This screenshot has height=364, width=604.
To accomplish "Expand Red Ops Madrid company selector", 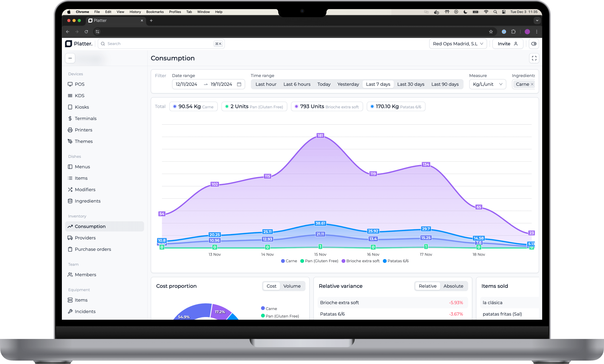I will 458,44.
